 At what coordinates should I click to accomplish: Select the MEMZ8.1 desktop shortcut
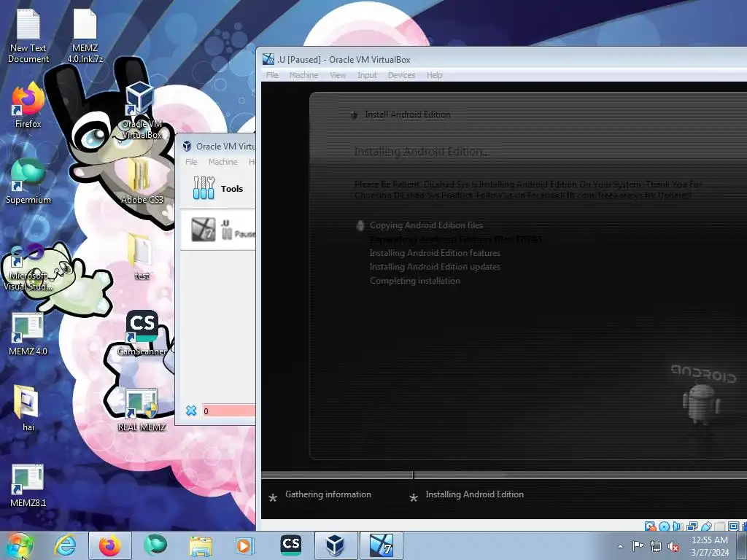click(28, 485)
